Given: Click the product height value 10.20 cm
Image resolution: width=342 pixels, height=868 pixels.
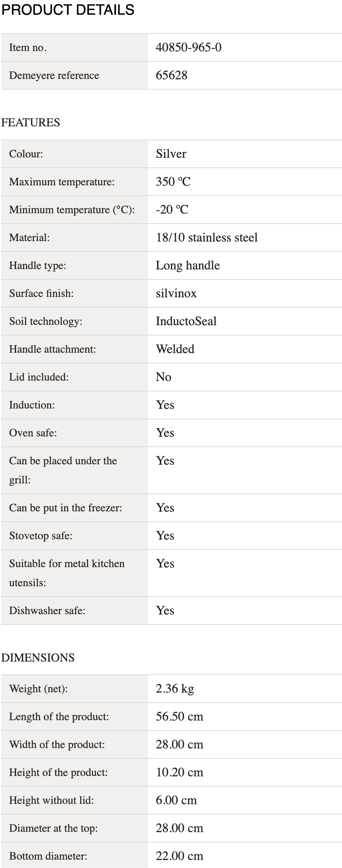Looking at the screenshot, I should click(179, 772).
